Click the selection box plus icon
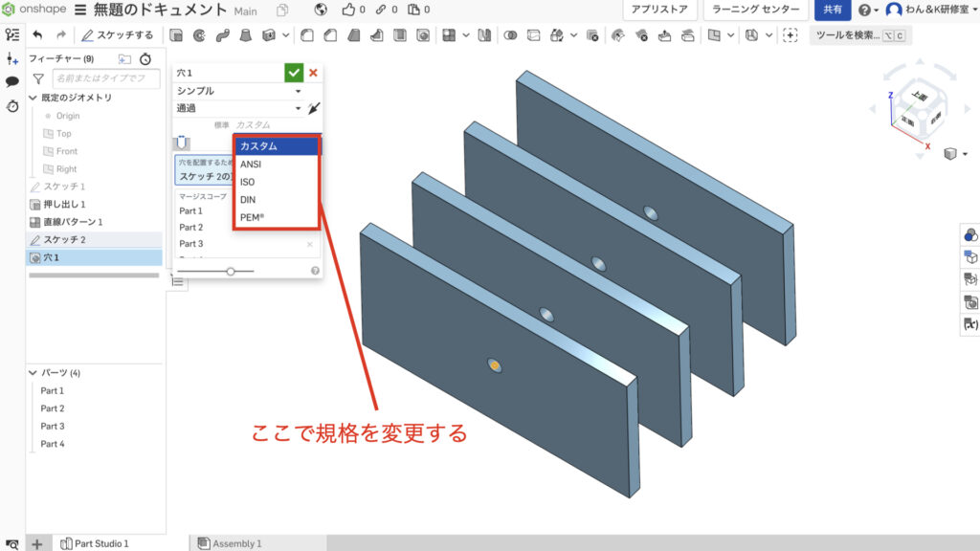 coord(790,35)
